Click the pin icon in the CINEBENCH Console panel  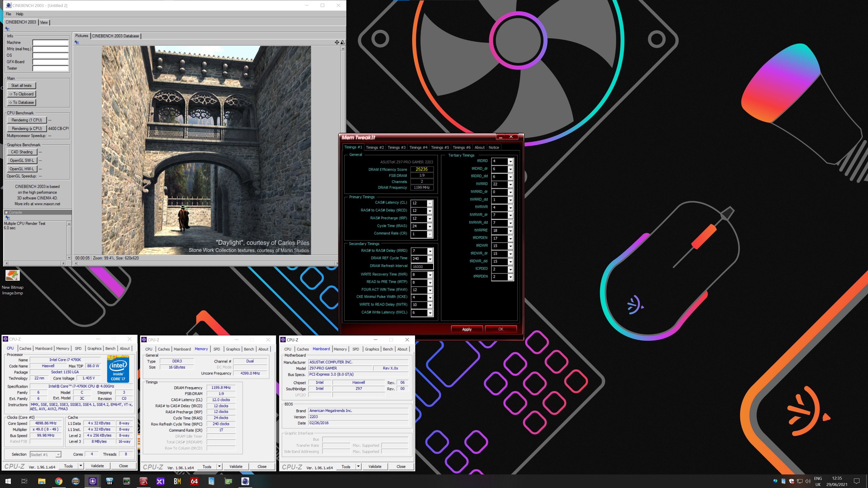pyautogui.click(x=7, y=218)
